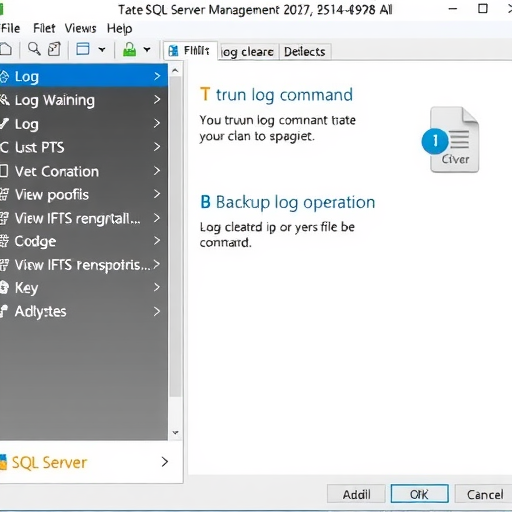Screen dimensions: 512x512
Task: Expand the Adlytes entry chevron
Action: (157, 311)
